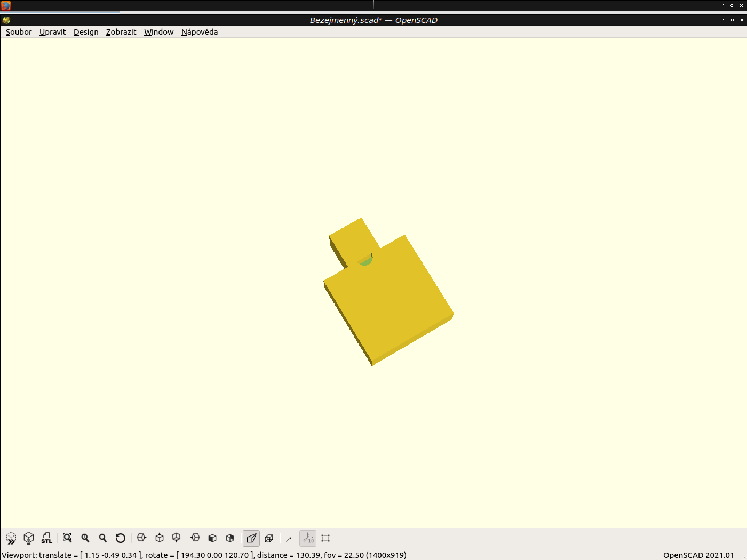This screenshot has width=747, height=560.
Task: Zoom out of the 3D view
Action: pos(103,538)
